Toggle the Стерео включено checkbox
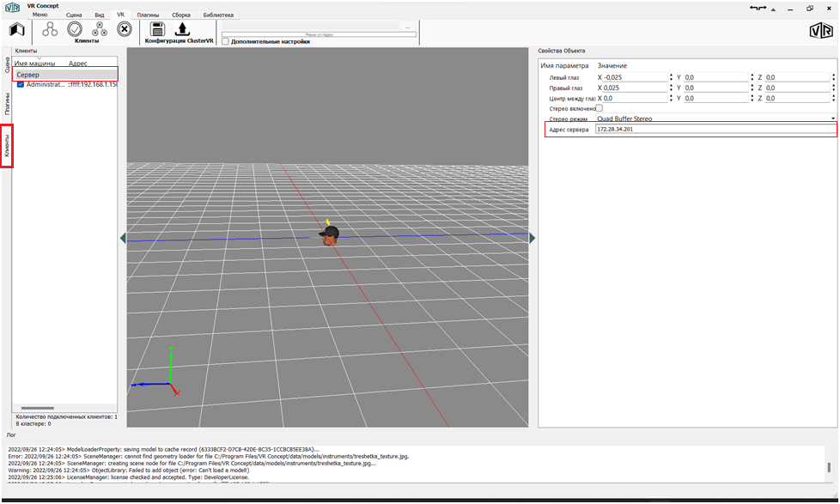 599,108
